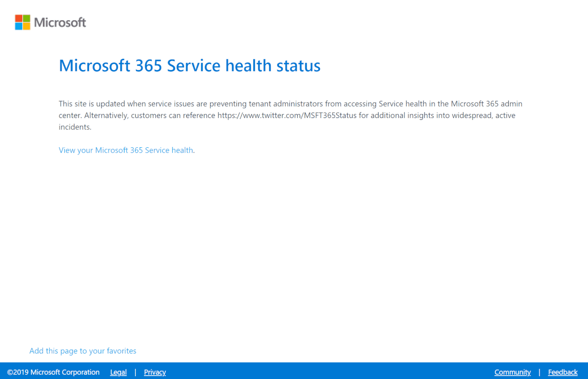
Task: Click Add this page to your favorites
Action: tap(83, 351)
